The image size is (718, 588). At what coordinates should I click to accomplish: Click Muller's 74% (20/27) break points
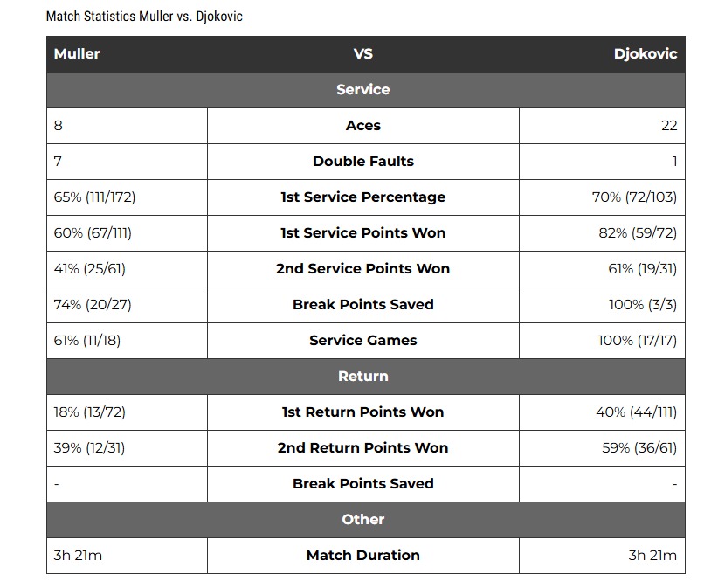(x=93, y=305)
